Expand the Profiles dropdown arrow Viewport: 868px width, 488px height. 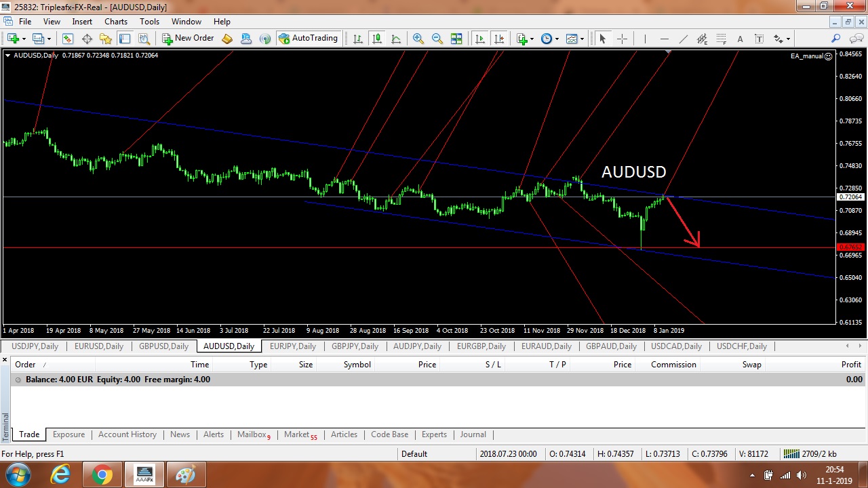(49, 39)
